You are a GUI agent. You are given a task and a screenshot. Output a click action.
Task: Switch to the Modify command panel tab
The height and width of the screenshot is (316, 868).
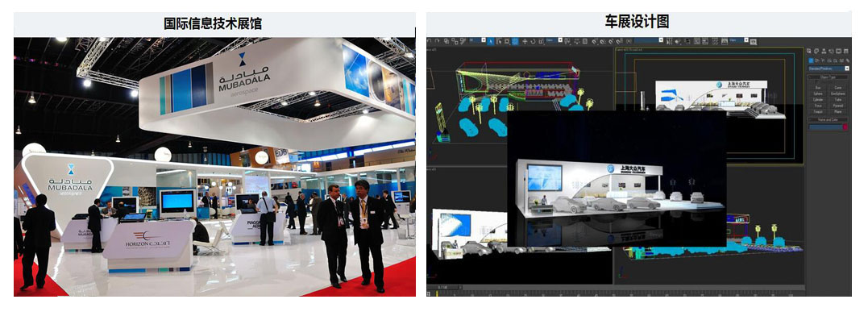pyautogui.click(x=816, y=51)
